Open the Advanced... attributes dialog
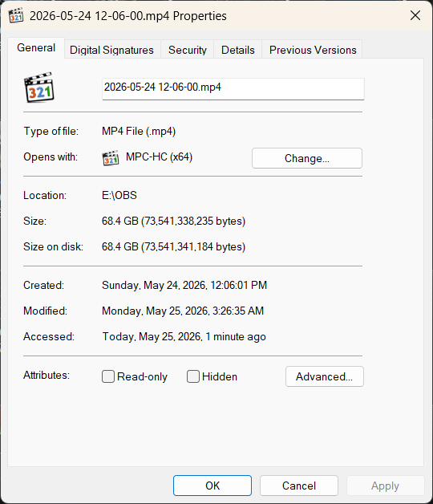433x504 pixels. pos(325,376)
